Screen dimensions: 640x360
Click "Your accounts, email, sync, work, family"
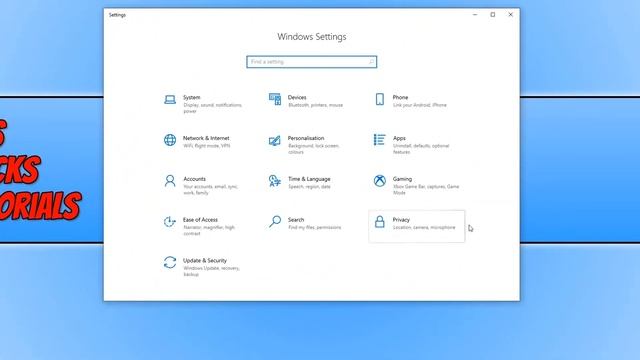pyautogui.click(x=210, y=190)
